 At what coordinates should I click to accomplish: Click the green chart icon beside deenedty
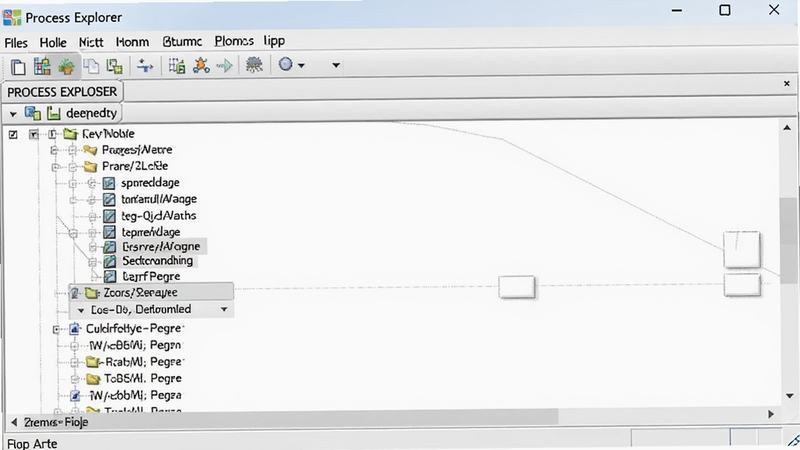(x=54, y=113)
